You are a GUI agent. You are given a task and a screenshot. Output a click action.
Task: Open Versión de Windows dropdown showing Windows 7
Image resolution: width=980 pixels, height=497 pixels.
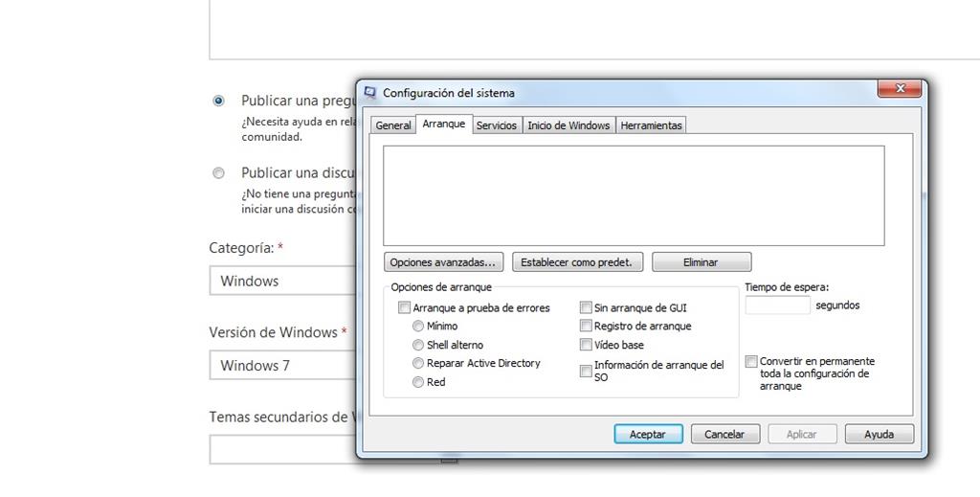point(282,365)
